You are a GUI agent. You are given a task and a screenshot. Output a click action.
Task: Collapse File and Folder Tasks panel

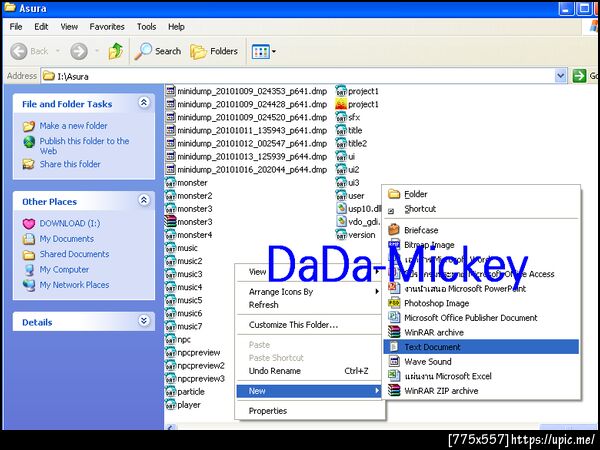[144, 103]
